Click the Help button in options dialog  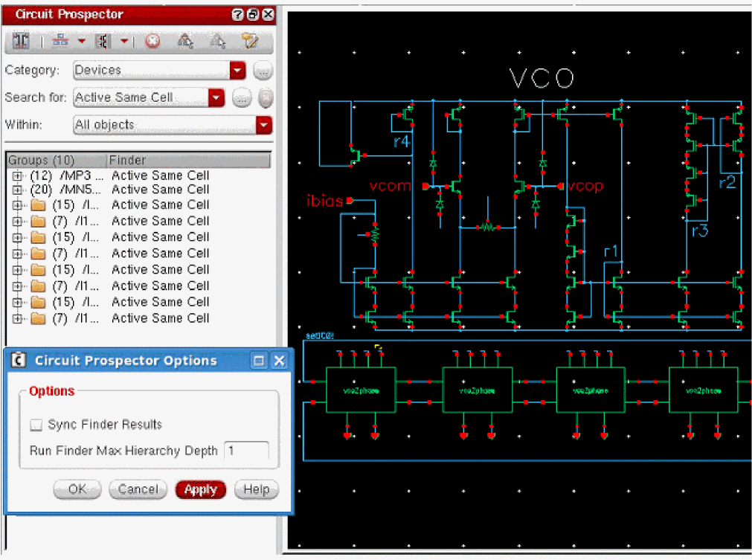(256, 489)
